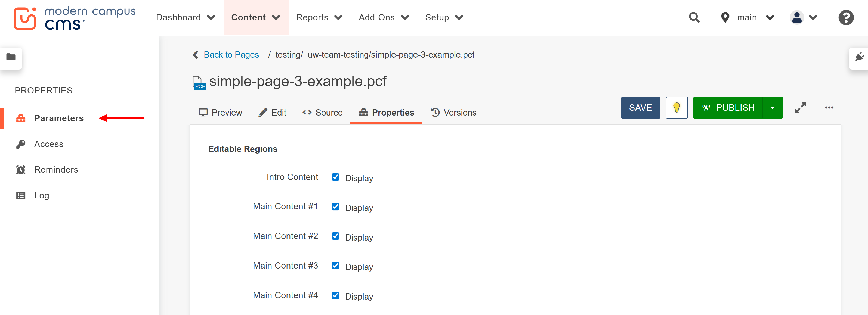The width and height of the screenshot is (868, 315).
Task: Enter fullscreen with the expand arrows icon
Action: (x=801, y=107)
